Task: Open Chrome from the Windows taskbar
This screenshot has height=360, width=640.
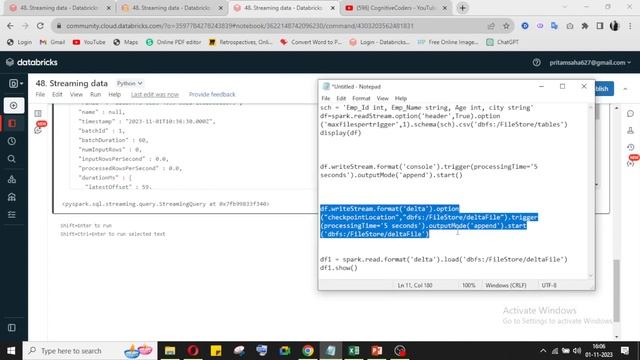Action: click(308, 351)
